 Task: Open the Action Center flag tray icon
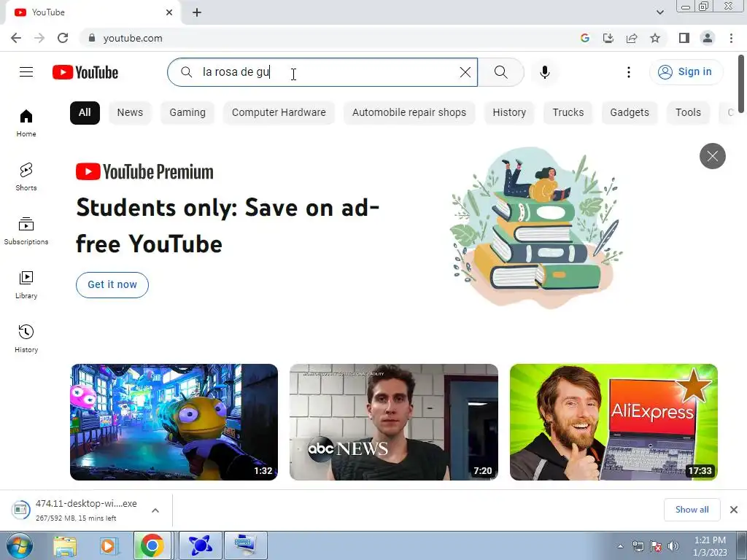[656, 546]
